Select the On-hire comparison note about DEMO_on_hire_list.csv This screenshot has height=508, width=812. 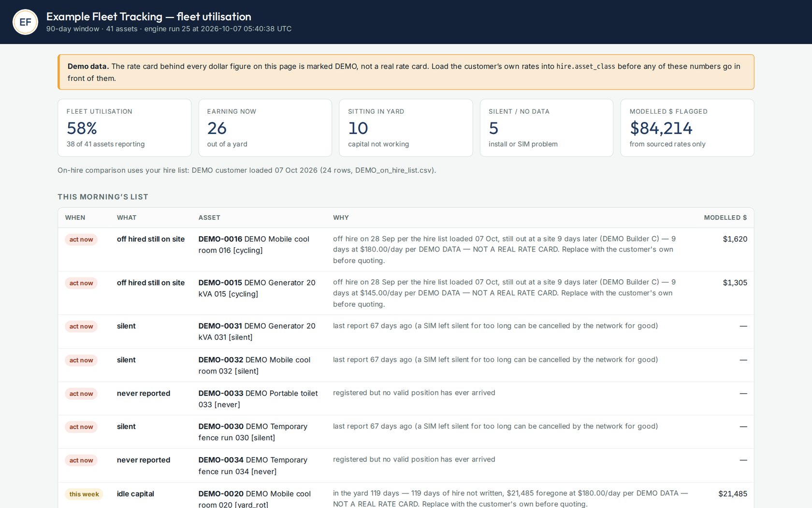(246, 170)
